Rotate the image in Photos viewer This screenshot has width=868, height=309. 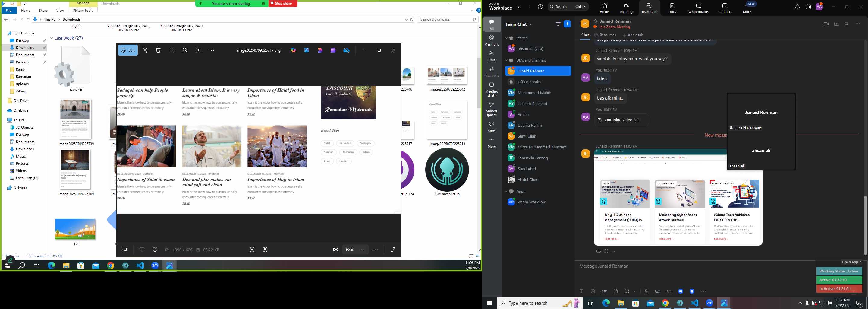coord(145,50)
